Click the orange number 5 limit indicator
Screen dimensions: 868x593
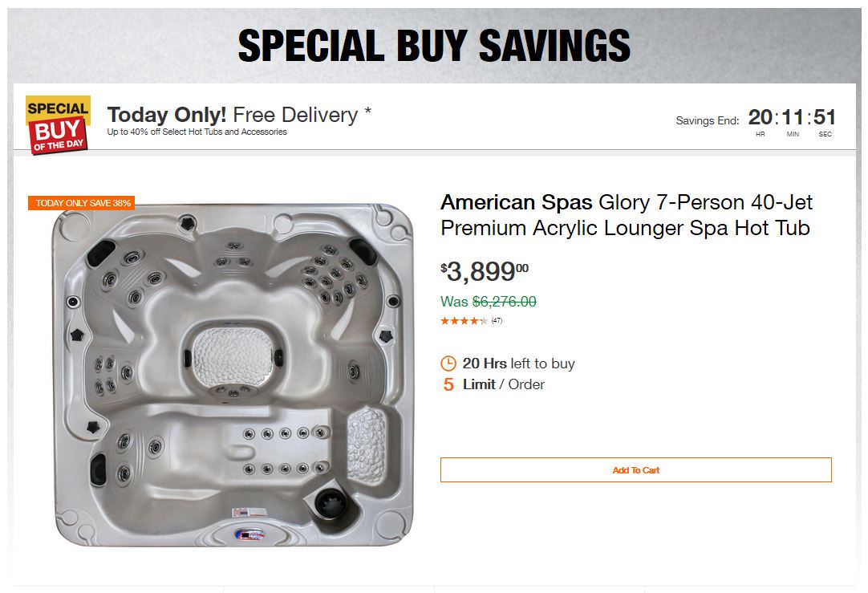pyautogui.click(x=448, y=385)
